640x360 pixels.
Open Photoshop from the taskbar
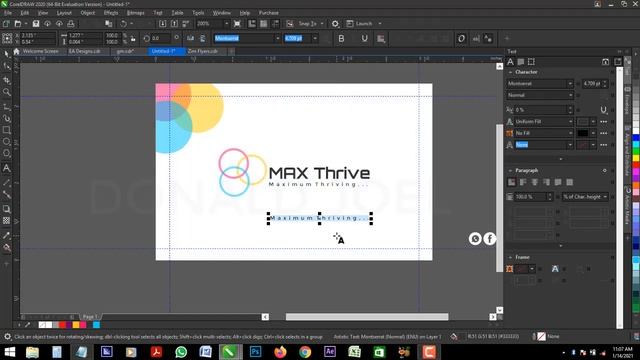(256, 351)
